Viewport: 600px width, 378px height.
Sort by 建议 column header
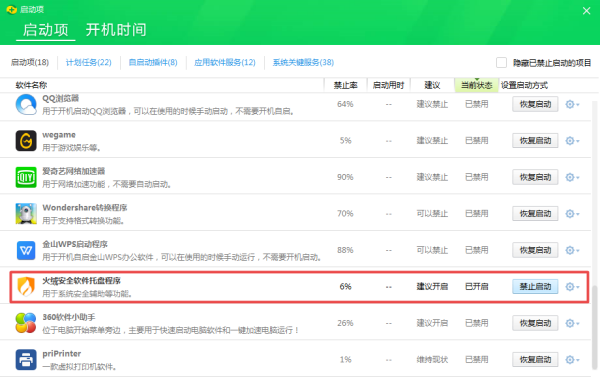click(432, 85)
